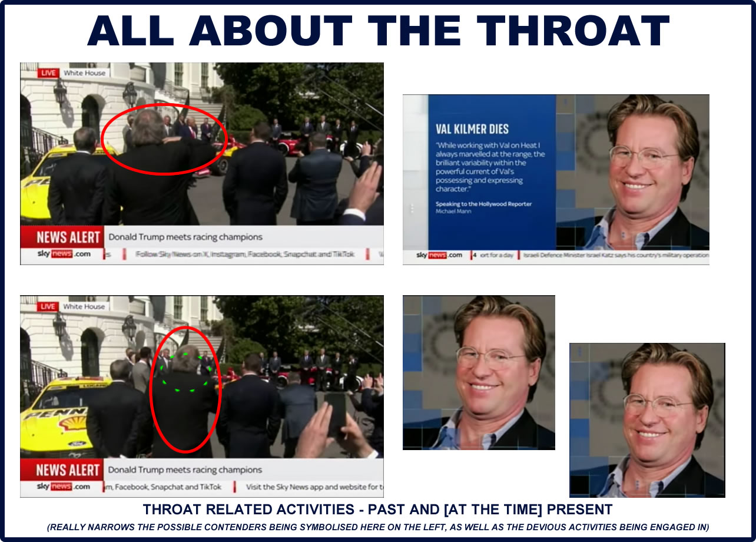756x542 pixels.
Task: Click the LIVE badge in the upper news screenshot
Action: (48, 73)
